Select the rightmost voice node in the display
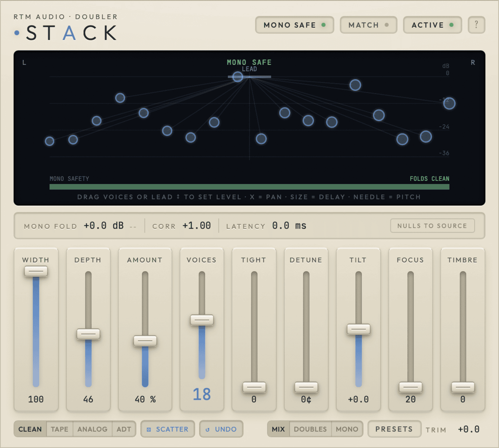 (x=449, y=103)
